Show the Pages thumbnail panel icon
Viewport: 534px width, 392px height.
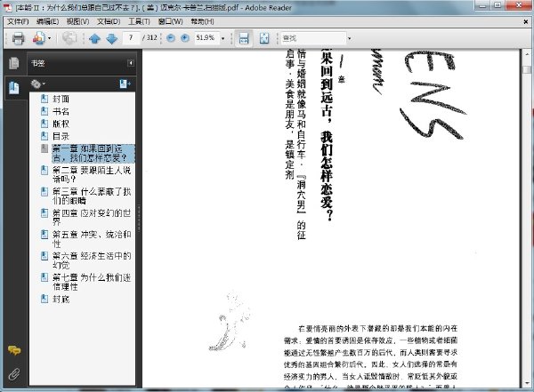(x=14, y=63)
